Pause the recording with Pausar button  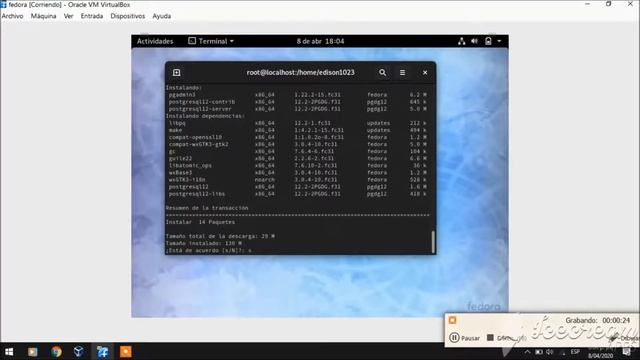464,338
